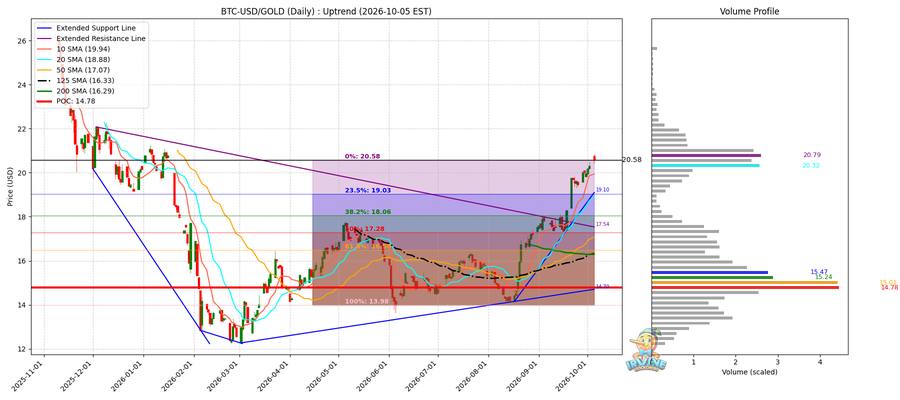Click the blue volume bar at 15.47
The width and height of the screenshot is (900, 400).
(x=710, y=272)
